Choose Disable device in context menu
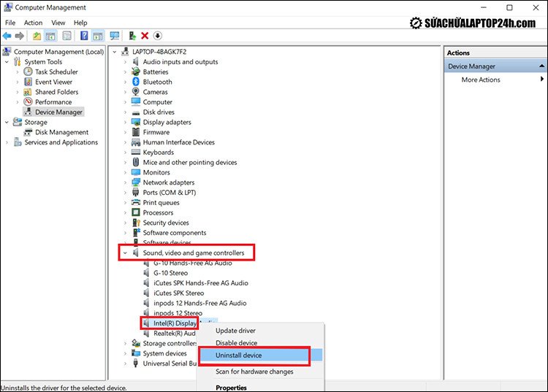The width and height of the screenshot is (548, 392). click(236, 343)
